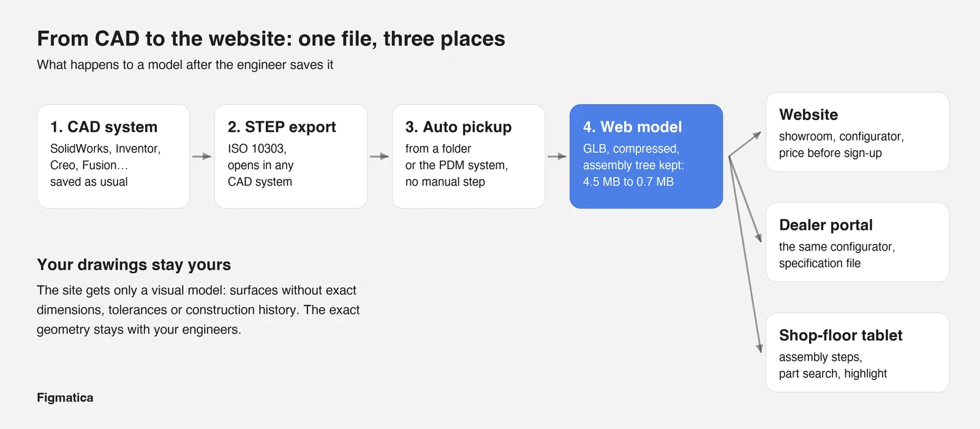
Task: Click the line "assembly tree kept:"
Action: [634, 165]
